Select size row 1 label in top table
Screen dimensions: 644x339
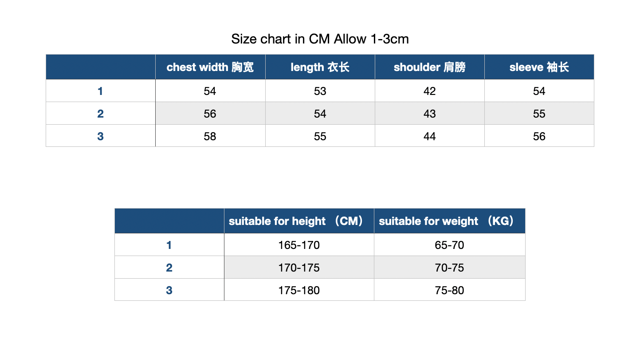coord(101,91)
